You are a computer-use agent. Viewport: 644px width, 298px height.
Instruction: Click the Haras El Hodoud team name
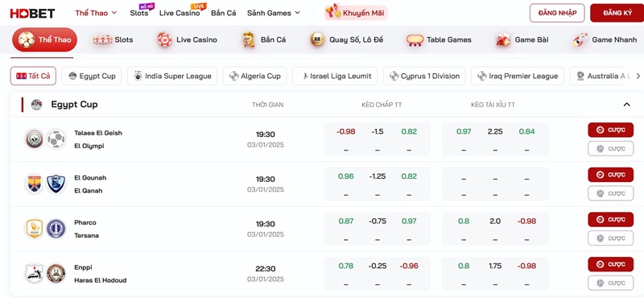coord(100,280)
